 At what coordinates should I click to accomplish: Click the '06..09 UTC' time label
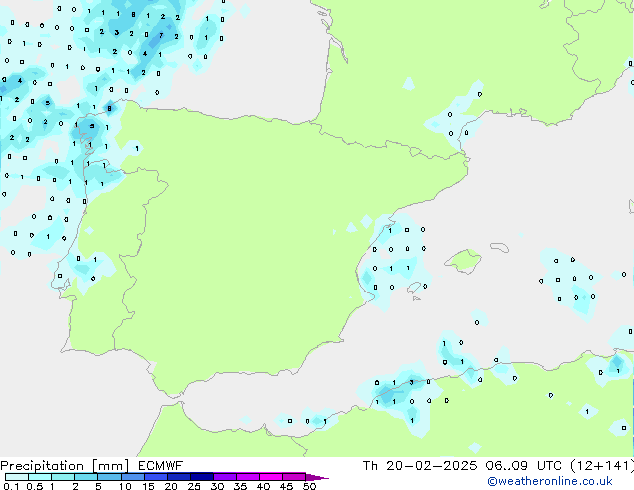click(524, 466)
